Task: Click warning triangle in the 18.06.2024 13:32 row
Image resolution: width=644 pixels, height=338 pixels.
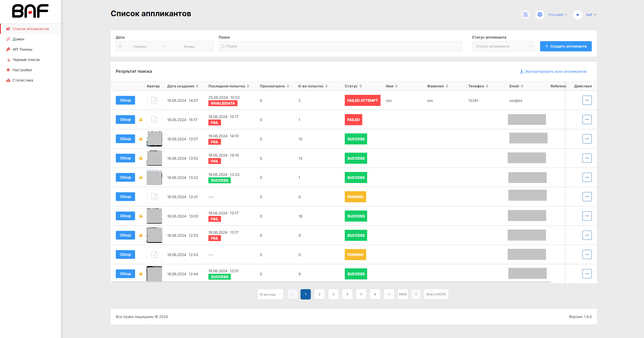Action: [x=141, y=177]
